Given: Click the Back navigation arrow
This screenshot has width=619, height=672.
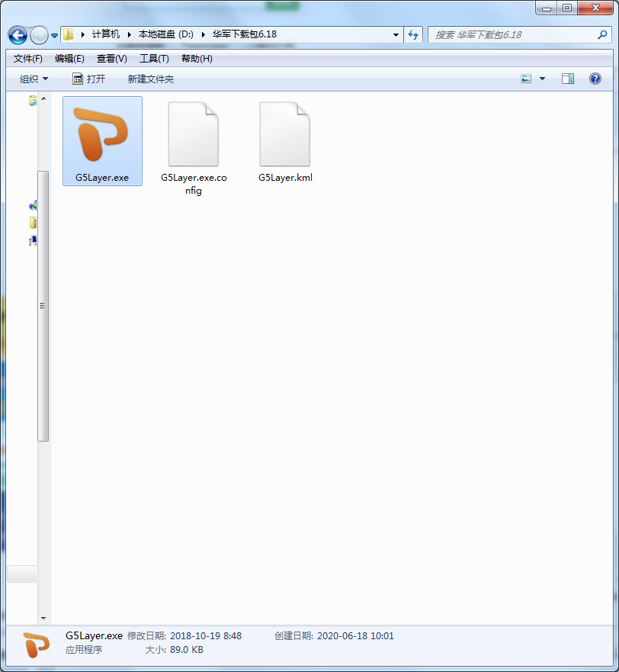Looking at the screenshot, I should click(18, 35).
